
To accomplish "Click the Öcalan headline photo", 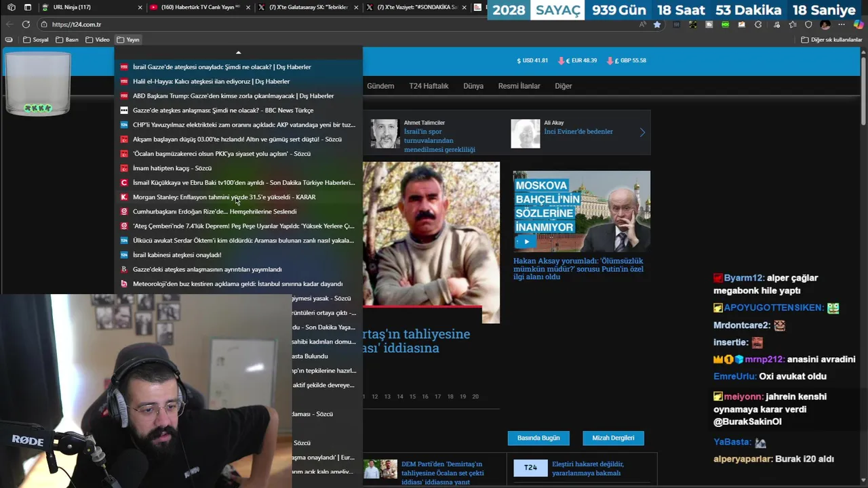I will [x=431, y=241].
